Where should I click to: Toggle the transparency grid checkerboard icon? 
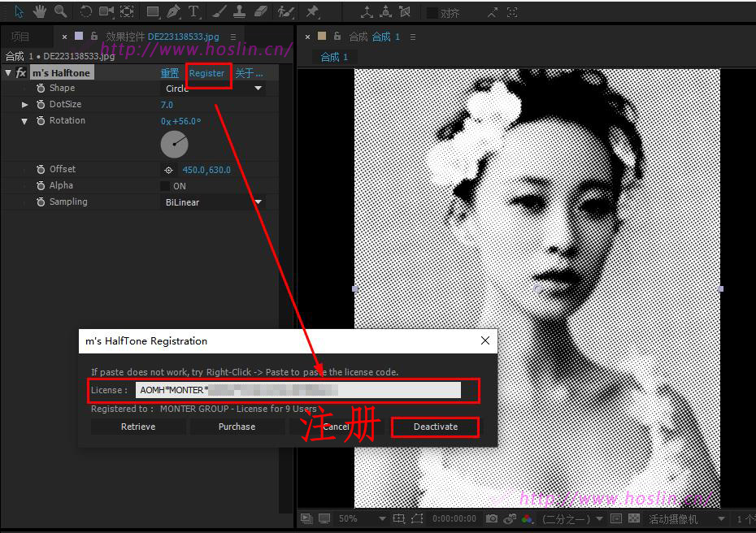634,518
